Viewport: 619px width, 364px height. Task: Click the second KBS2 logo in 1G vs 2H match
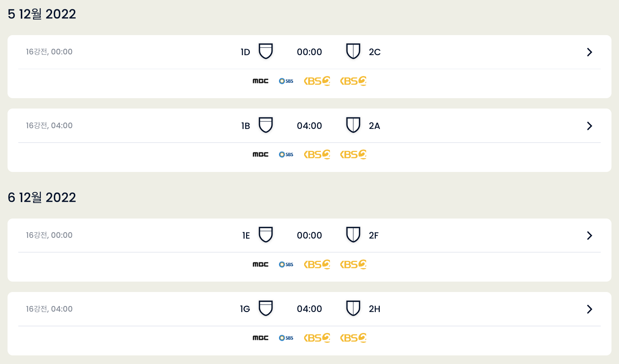pyautogui.click(x=353, y=338)
